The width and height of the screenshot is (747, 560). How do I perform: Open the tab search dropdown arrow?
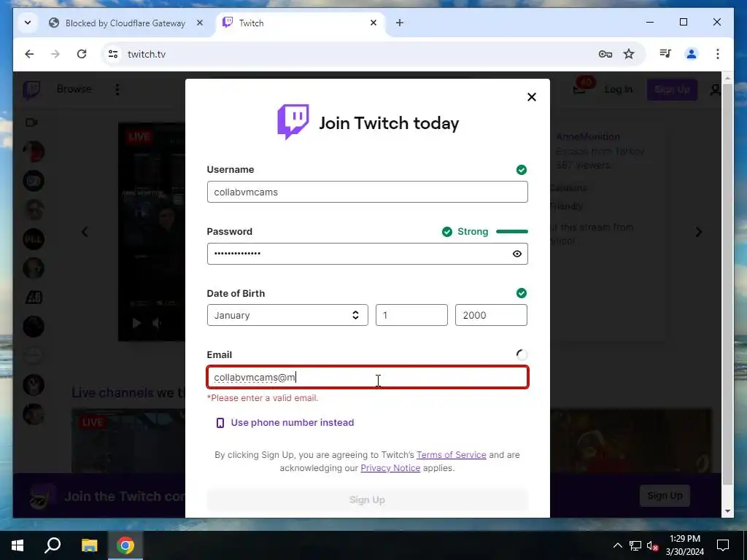point(28,23)
